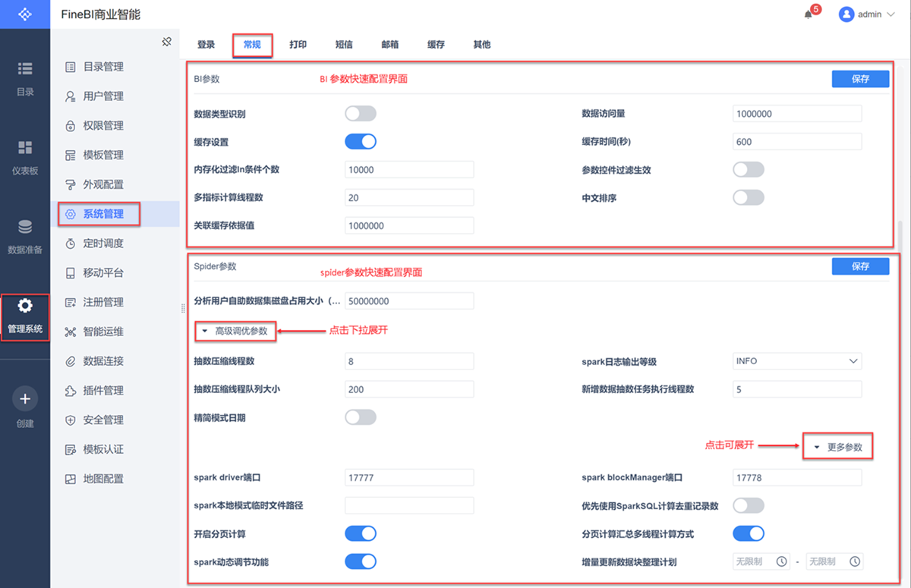The height and width of the screenshot is (588, 911).
Task: Open the 管理系统 gear icon
Action: 25,305
